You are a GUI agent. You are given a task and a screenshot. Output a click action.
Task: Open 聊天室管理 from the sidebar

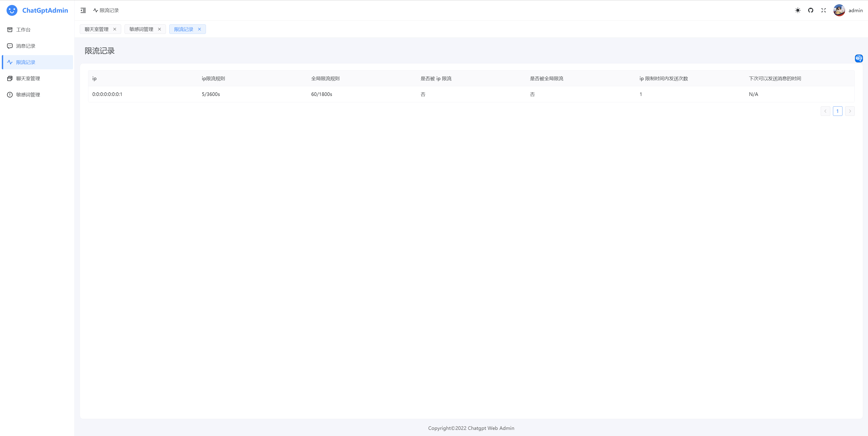28,78
